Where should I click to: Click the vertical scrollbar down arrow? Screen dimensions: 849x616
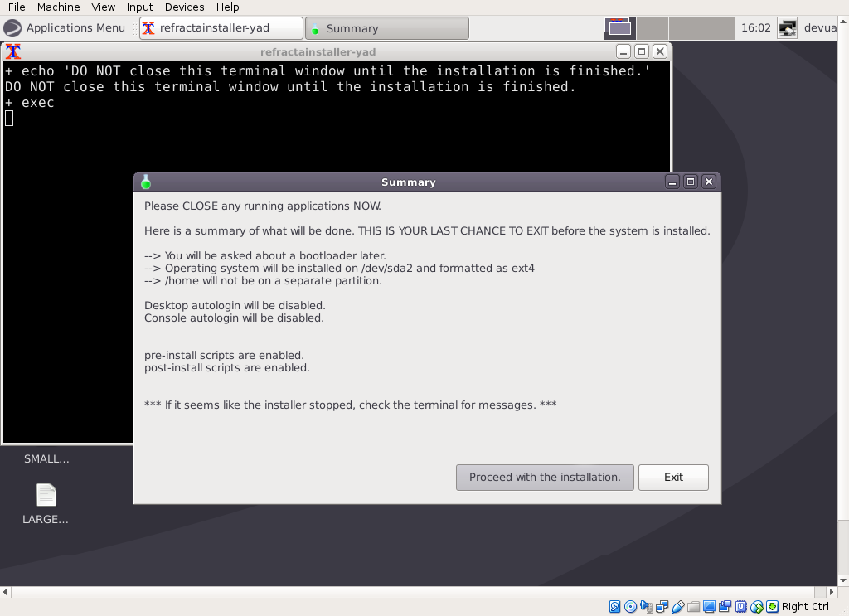(x=843, y=581)
